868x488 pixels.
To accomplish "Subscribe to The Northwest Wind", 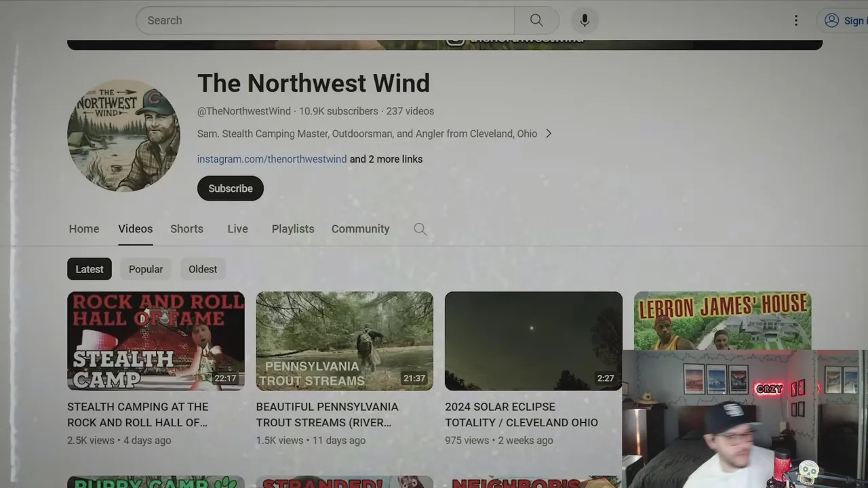I will (x=231, y=188).
